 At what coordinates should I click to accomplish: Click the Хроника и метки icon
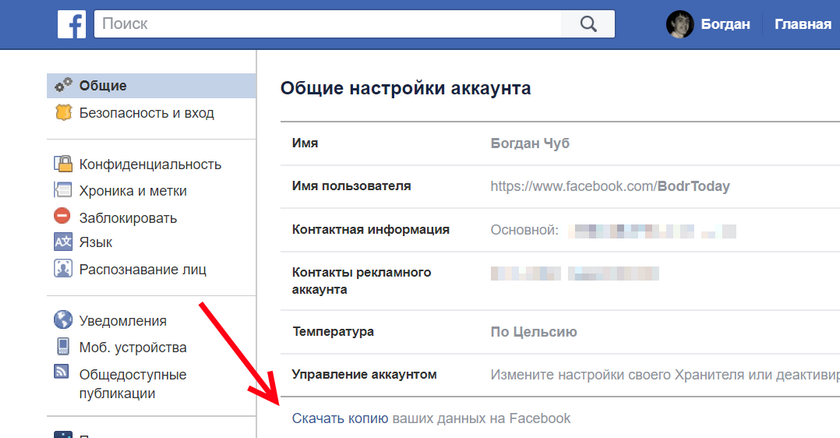63,190
